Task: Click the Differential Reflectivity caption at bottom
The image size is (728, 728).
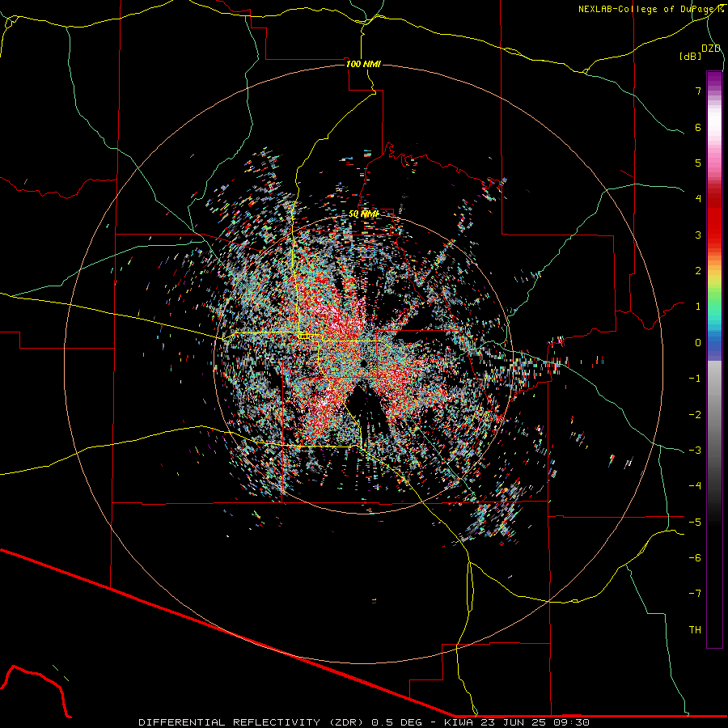Action: 363,722
